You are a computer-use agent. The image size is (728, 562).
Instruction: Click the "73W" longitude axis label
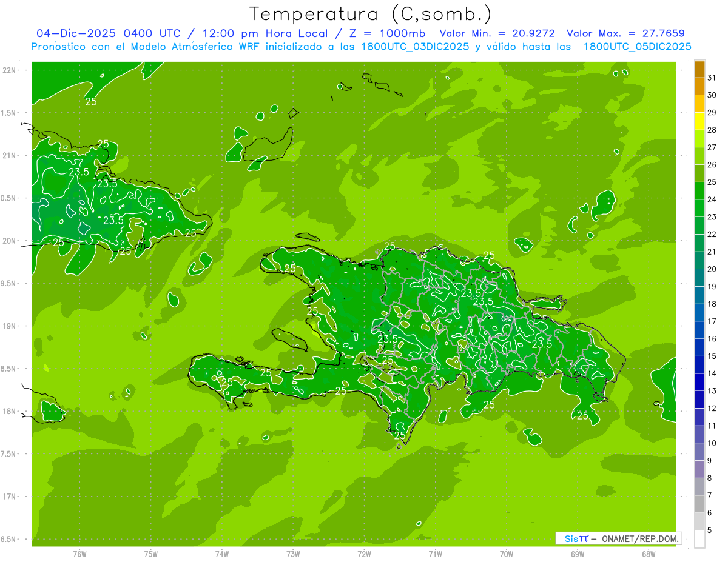[x=293, y=554]
